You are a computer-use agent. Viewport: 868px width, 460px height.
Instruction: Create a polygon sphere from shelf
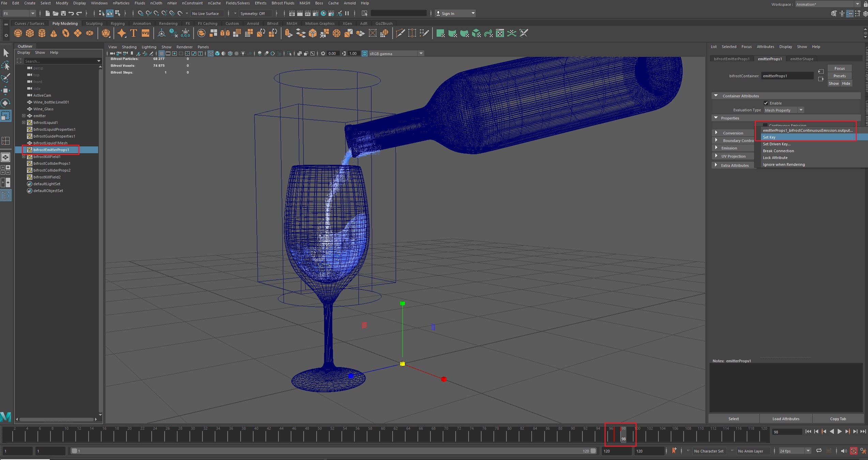(x=18, y=33)
